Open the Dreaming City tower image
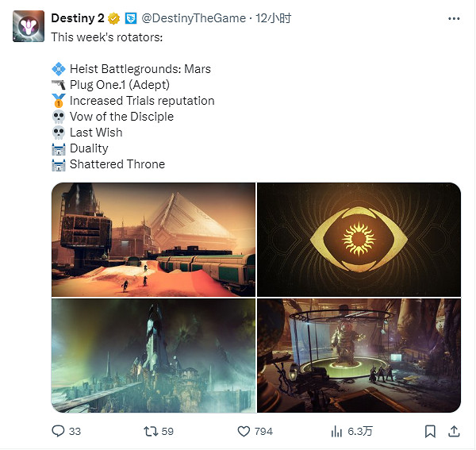Image resolution: width=476 pixels, height=450 pixels. click(154, 356)
